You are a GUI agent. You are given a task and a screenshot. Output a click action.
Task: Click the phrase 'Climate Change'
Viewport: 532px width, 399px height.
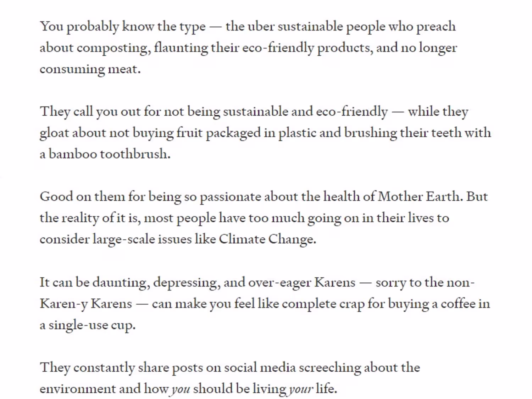tap(267, 239)
